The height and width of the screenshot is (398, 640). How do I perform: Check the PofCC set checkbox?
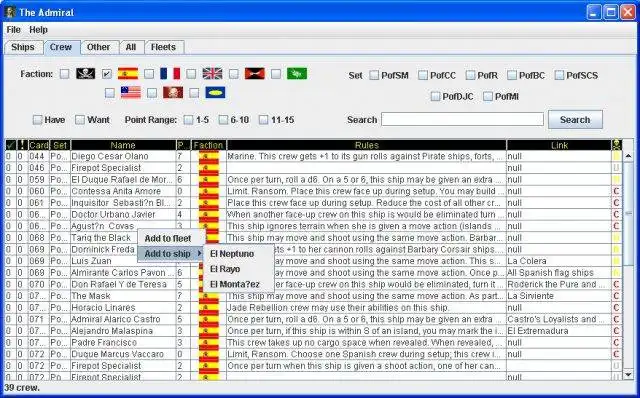[x=423, y=75]
